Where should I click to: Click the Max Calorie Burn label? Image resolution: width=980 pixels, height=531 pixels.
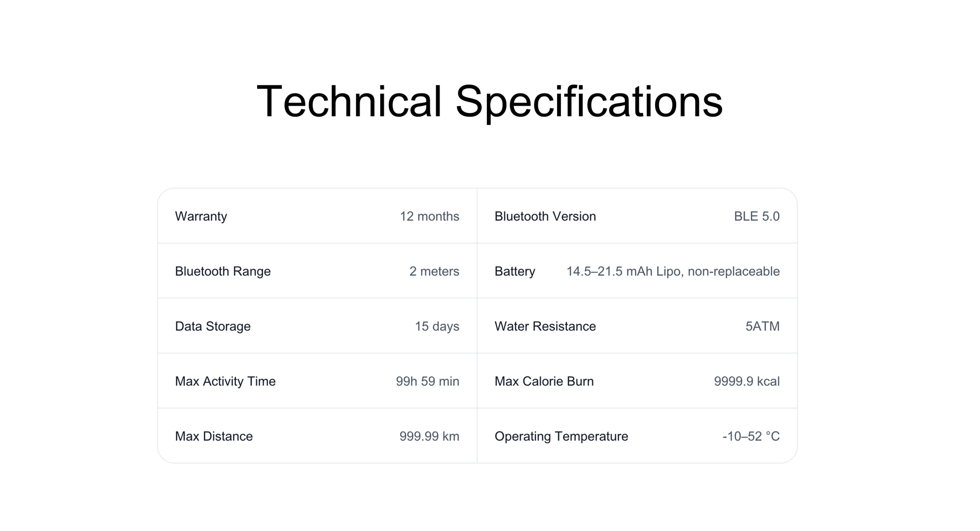pyautogui.click(x=544, y=381)
